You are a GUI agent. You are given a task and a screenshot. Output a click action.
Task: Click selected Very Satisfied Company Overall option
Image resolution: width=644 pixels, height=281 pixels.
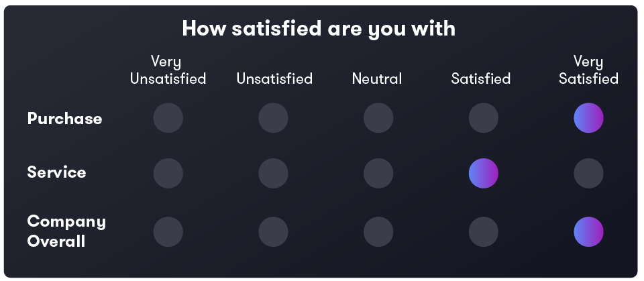click(588, 231)
